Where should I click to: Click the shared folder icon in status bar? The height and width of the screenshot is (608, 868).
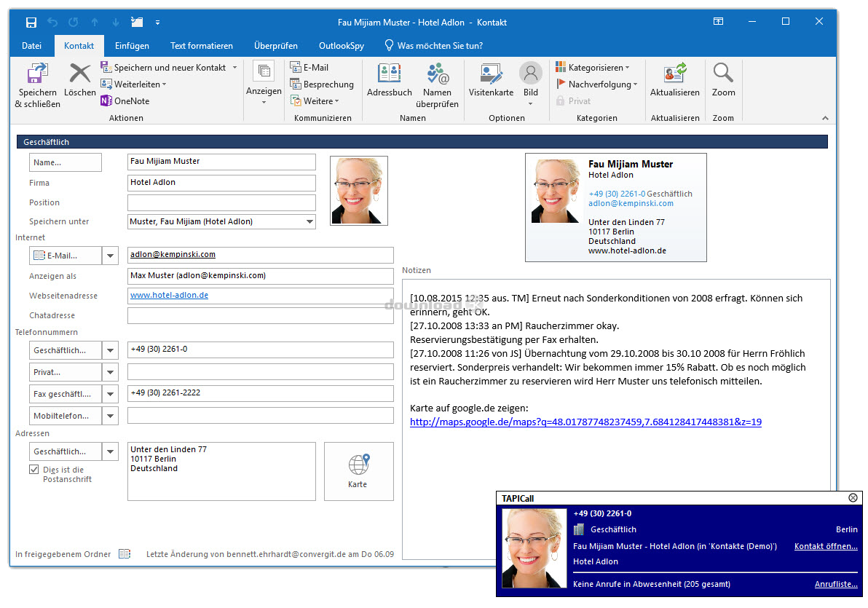click(x=125, y=553)
